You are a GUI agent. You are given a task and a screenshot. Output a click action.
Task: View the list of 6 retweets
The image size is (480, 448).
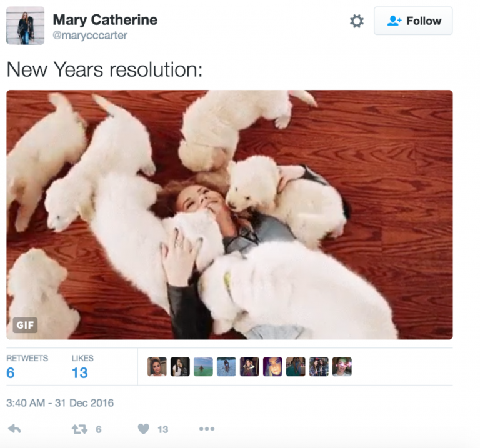tap(11, 373)
